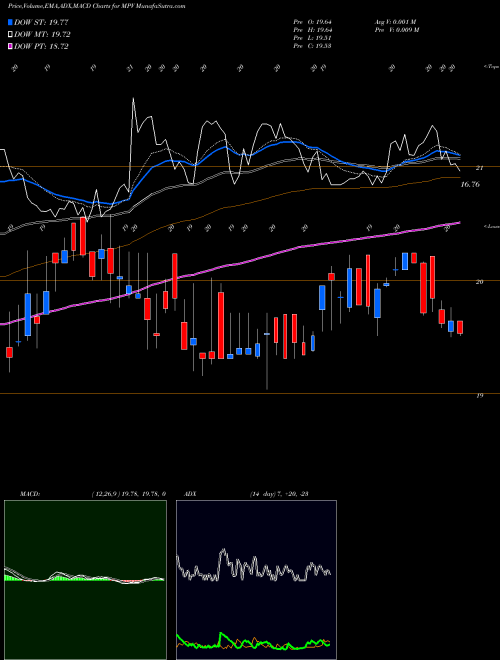Image resolution: width=500 pixels, height=660 pixels.
Task: Click the 20 price axis label
Action: [479, 282]
